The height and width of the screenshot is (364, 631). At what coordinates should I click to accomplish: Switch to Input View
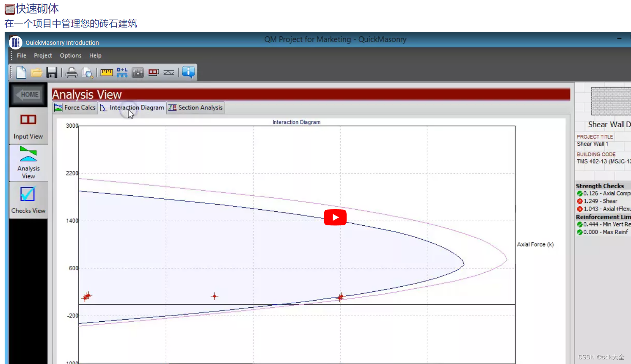(x=28, y=126)
